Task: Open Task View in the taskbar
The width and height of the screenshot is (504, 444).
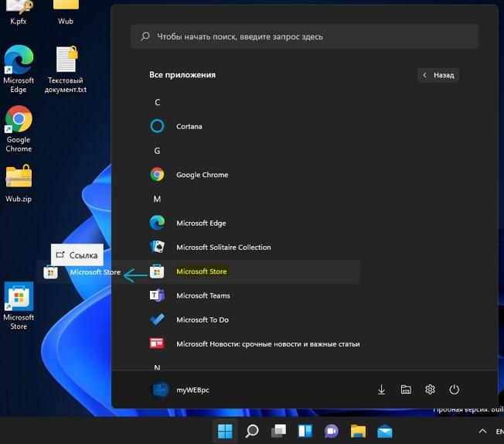Action: click(278, 431)
